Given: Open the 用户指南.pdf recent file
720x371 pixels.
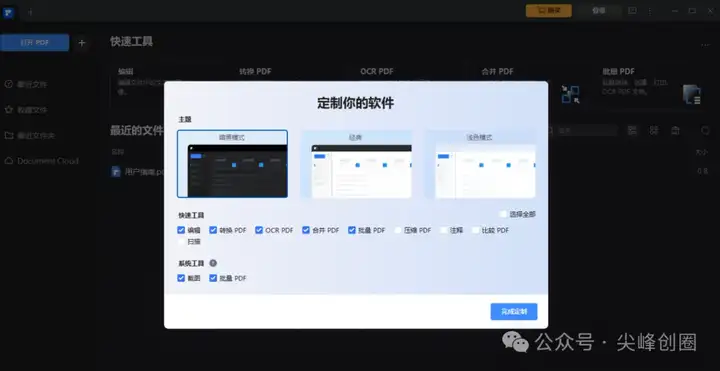Looking at the screenshot, I should pos(138,172).
